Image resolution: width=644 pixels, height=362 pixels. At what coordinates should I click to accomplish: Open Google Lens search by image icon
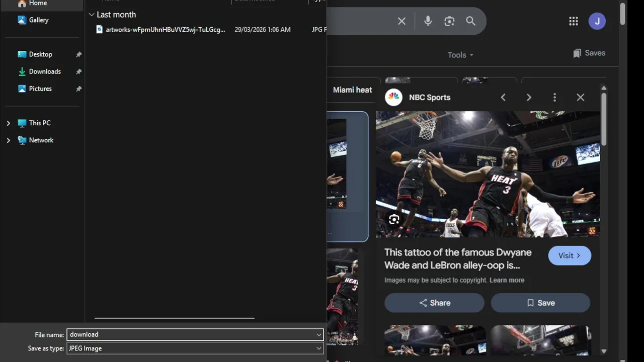pos(449,21)
